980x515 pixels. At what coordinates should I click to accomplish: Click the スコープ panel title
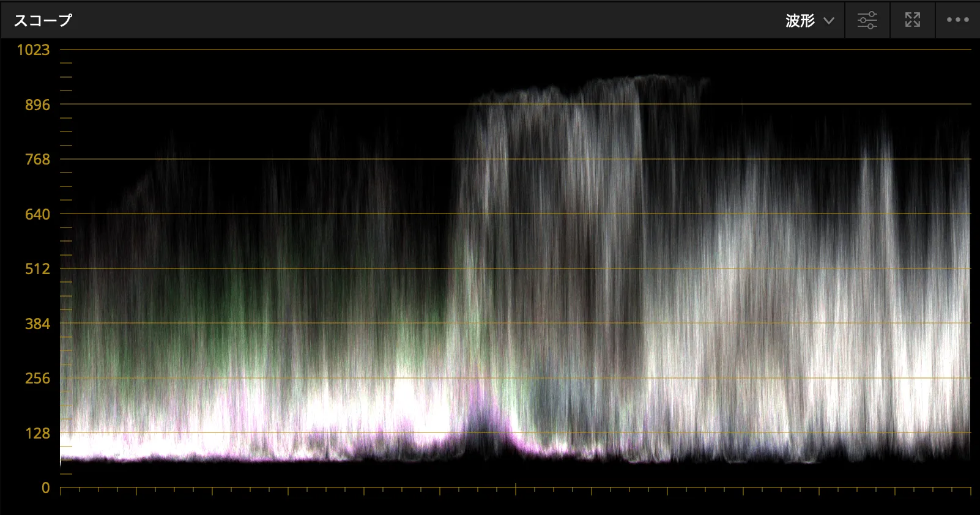(x=43, y=20)
